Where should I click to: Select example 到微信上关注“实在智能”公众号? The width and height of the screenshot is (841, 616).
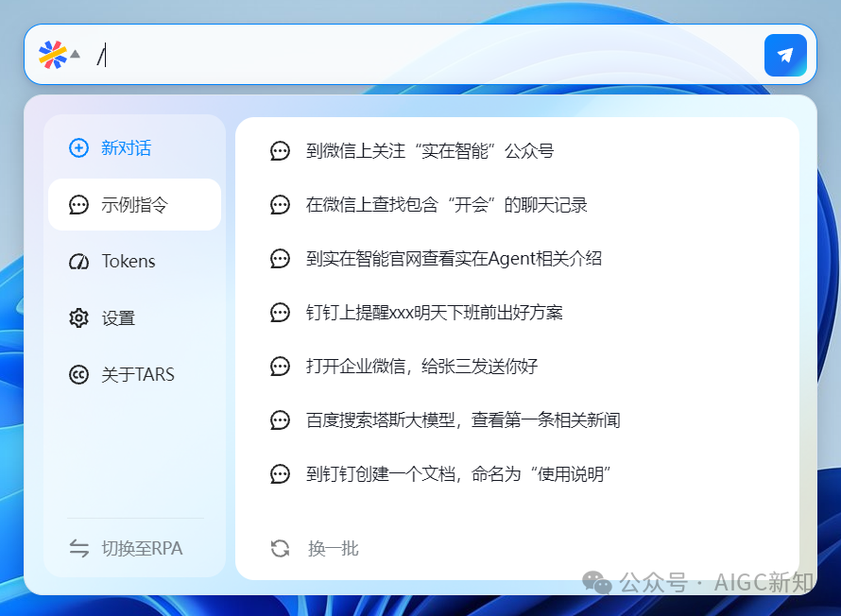click(430, 151)
